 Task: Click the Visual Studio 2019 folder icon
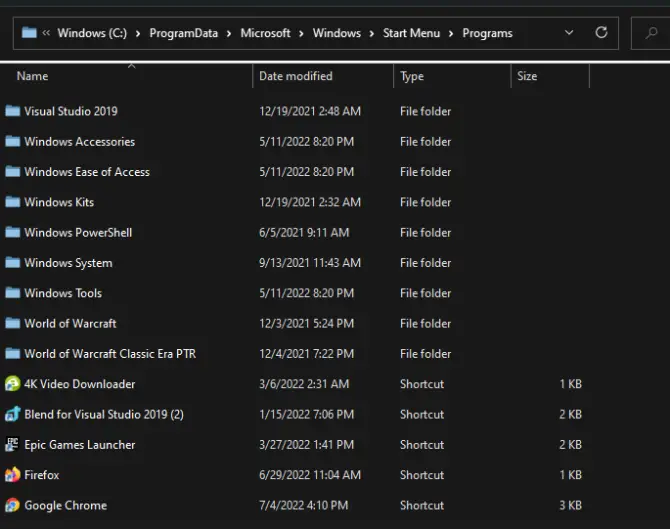(x=12, y=111)
